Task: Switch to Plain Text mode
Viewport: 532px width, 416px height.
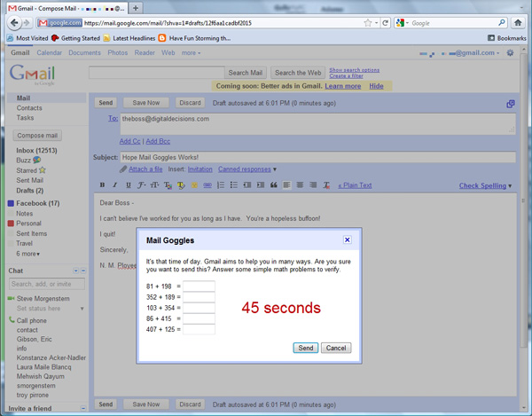Action: [355, 185]
